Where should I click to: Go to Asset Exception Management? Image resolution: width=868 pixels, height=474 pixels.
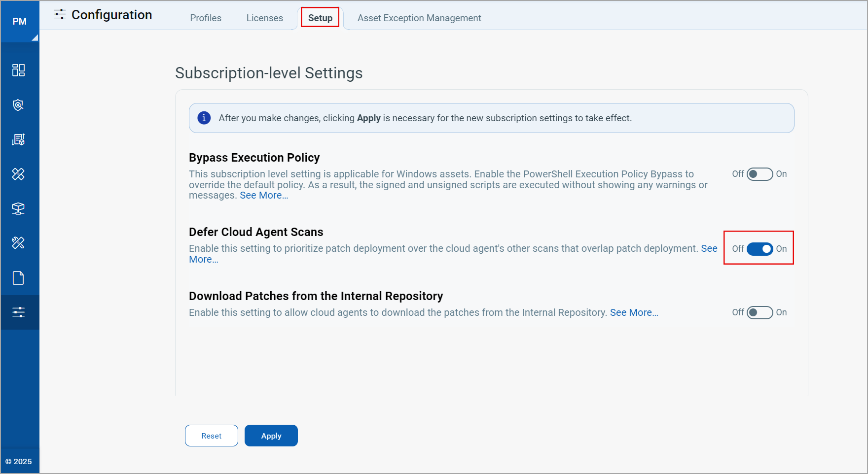click(419, 18)
